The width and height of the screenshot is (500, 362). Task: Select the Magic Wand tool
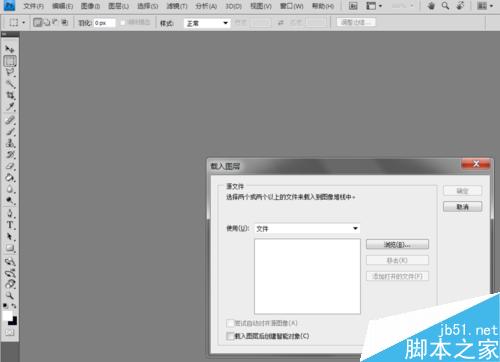(10, 84)
